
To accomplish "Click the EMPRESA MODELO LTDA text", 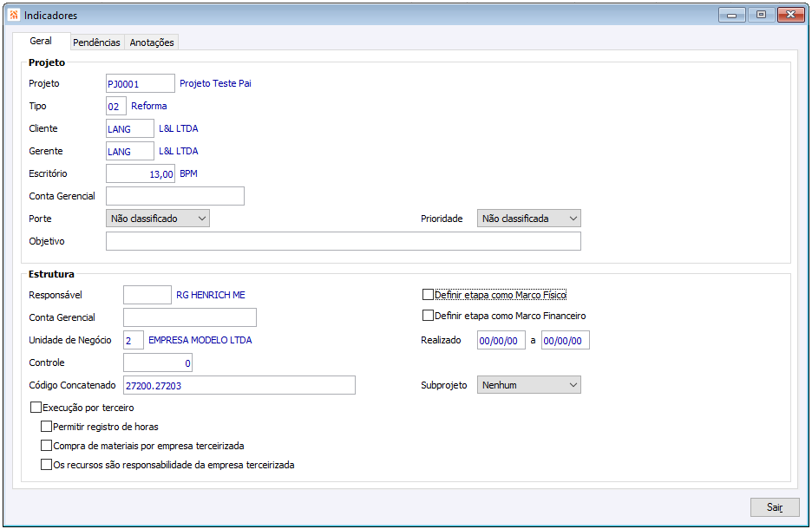I will (200, 340).
